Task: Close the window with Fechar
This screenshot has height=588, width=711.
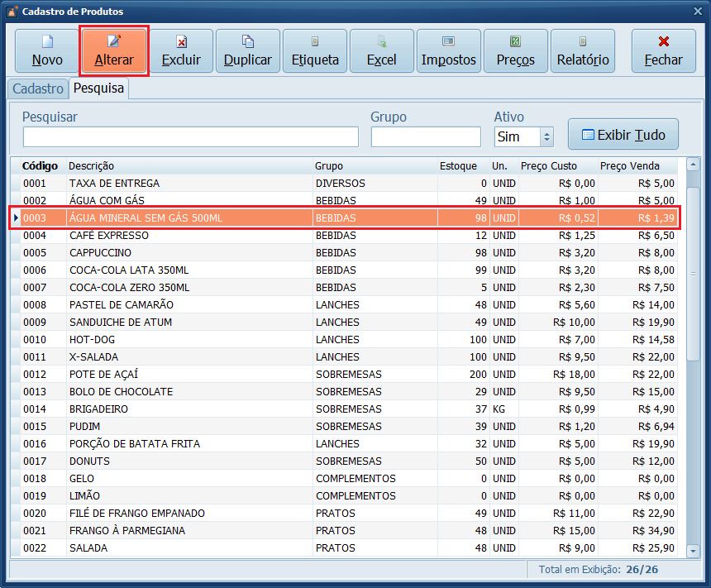Action: [x=663, y=51]
